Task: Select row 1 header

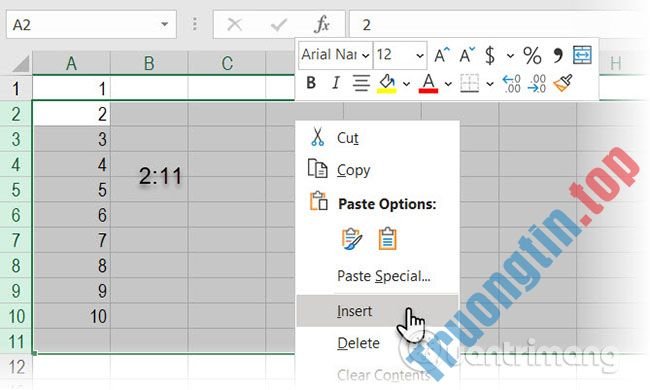Action: coord(16,88)
